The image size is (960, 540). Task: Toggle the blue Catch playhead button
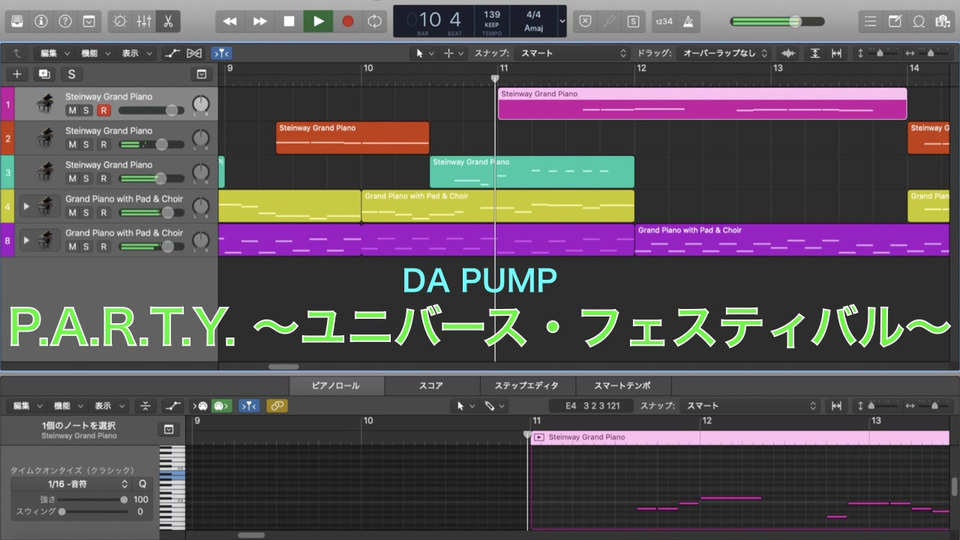(x=221, y=53)
